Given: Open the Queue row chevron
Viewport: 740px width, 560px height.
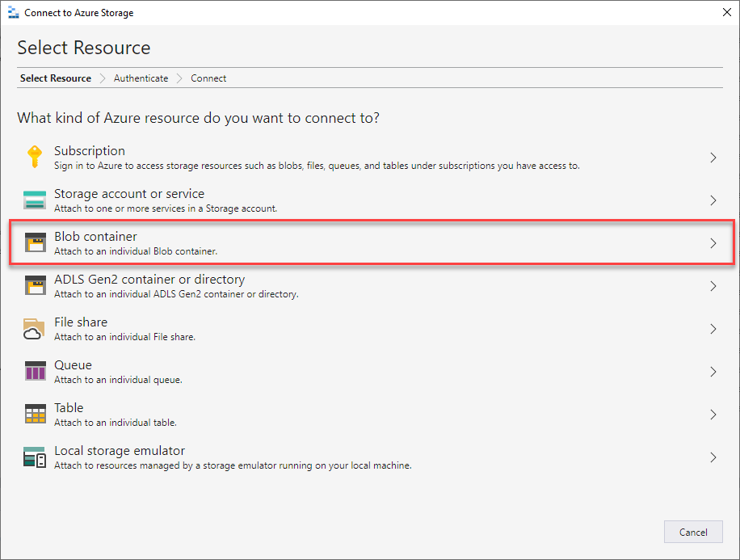Looking at the screenshot, I should (x=713, y=372).
